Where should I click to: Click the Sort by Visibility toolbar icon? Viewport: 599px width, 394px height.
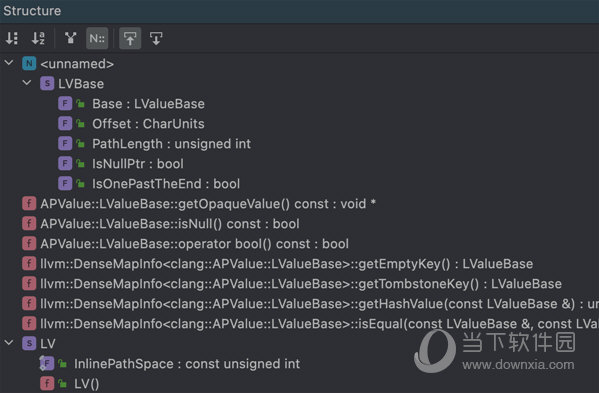[12, 38]
